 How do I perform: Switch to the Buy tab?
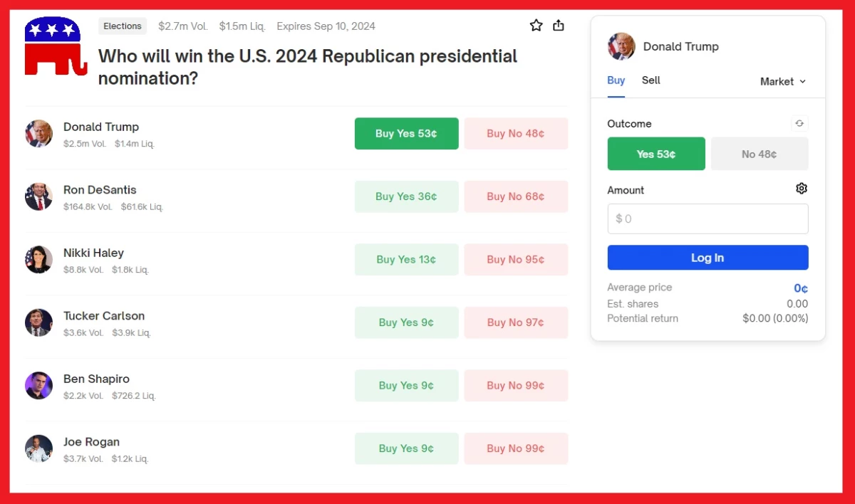(616, 80)
